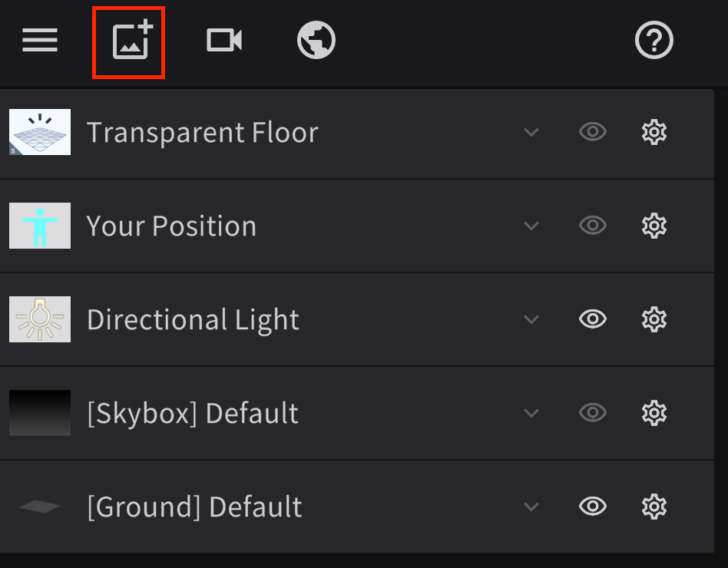The image size is (728, 568).
Task: Click the add image icon
Action: (x=129, y=41)
